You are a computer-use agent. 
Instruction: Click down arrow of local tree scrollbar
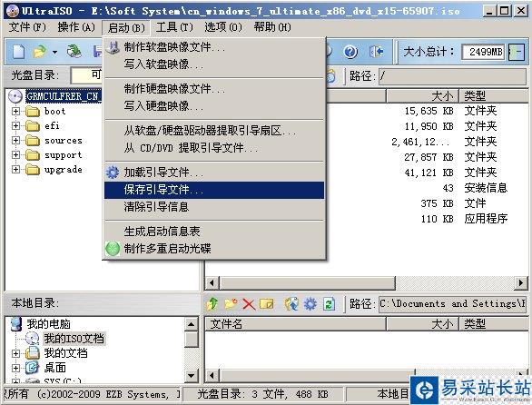pos(192,375)
